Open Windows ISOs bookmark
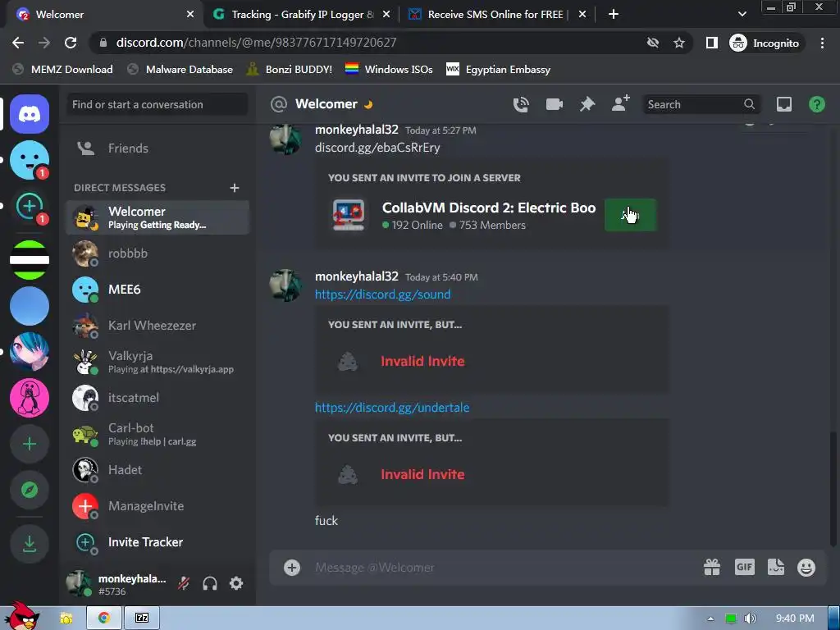This screenshot has width=840, height=630. tap(389, 69)
